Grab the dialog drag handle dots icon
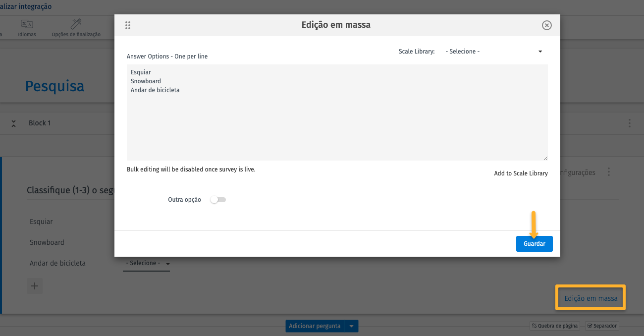This screenshot has width=644, height=336. [x=128, y=25]
